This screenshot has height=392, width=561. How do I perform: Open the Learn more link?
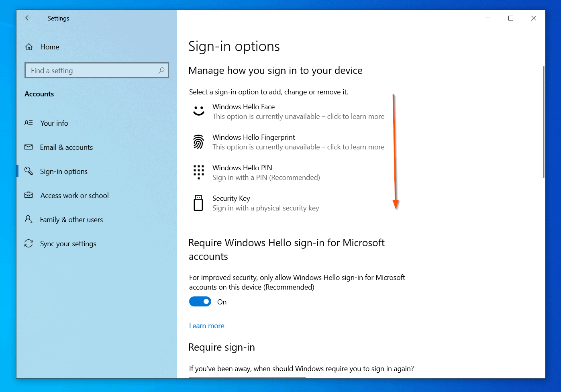pyautogui.click(x=207, y=326)
